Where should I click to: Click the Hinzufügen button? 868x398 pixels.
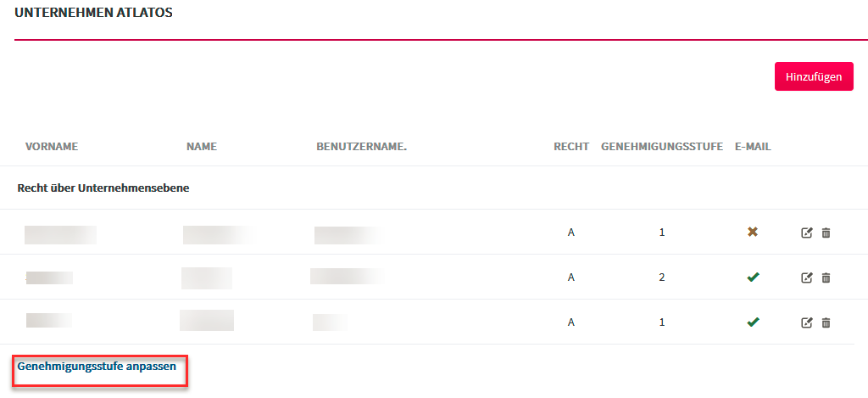pyautogui.click(x=814, y=76)
